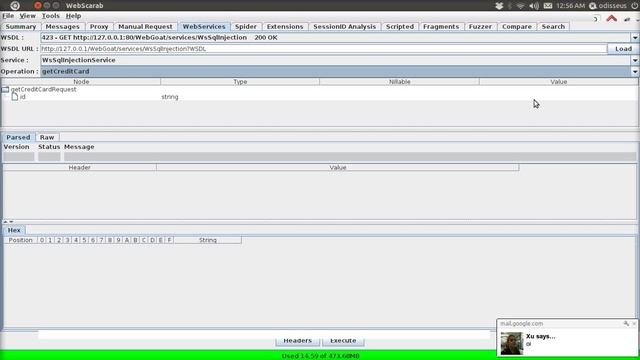
Task: Switch to the Extensions tab
Action: point(285,27)
